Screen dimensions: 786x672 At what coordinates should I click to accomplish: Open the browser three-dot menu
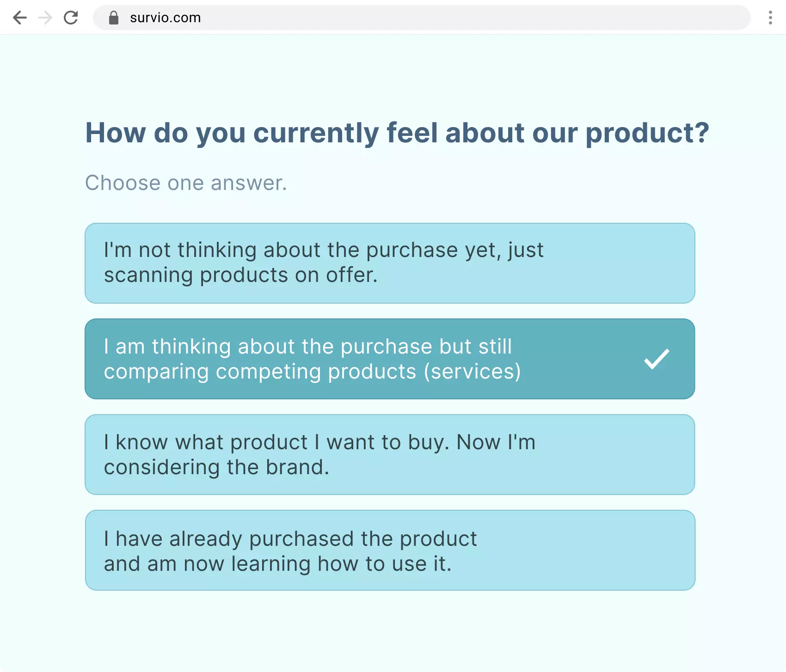coord(770,18)
